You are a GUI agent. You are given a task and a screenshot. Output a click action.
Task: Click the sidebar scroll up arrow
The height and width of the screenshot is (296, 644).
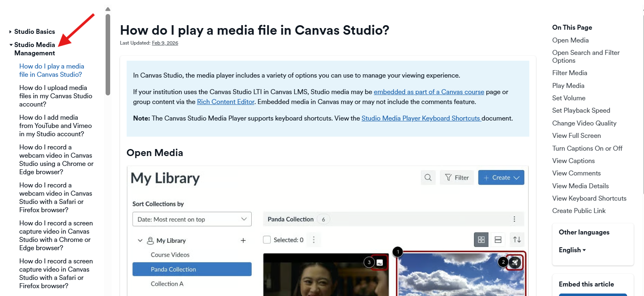tap(108, 9)
